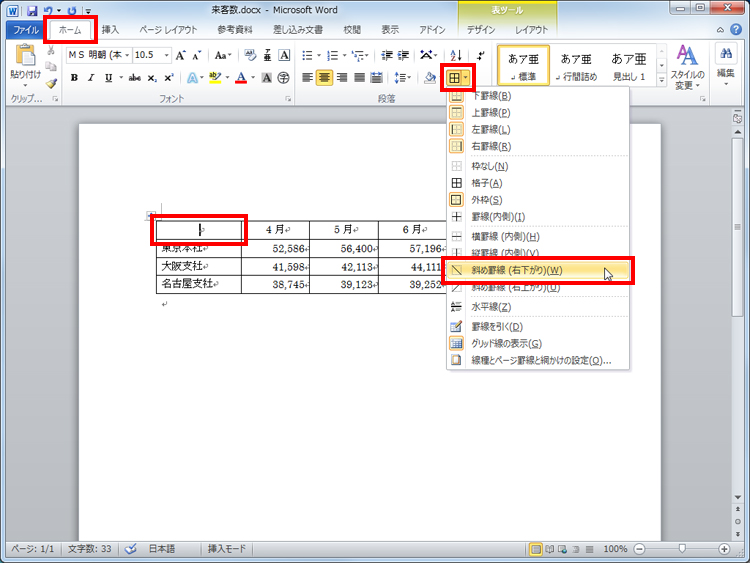Click the Sort A-Z icon

coord(456,55)
